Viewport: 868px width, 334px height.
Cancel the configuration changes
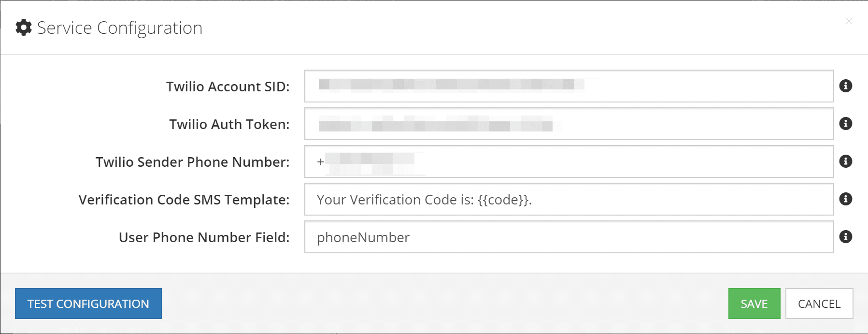click(819, 304)
